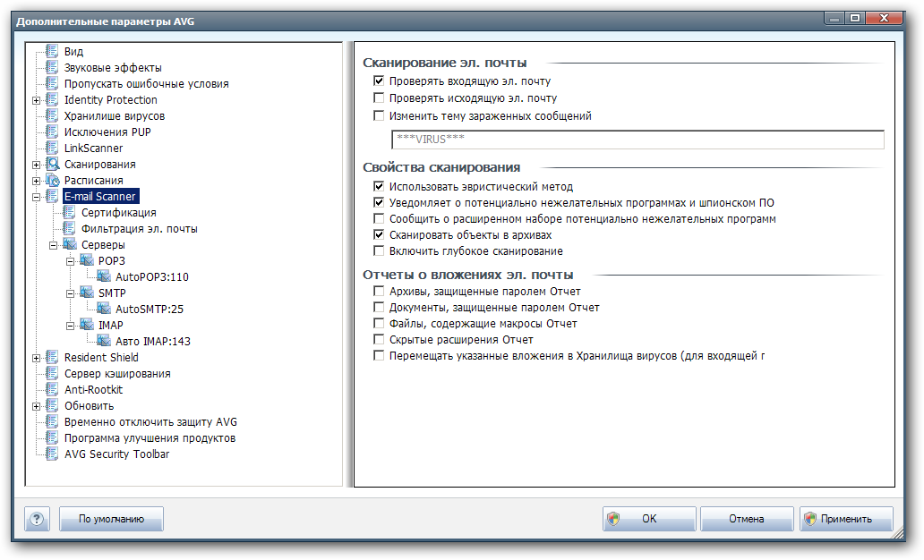
Task: Maximize the Дополнительные параметры AVG window
Action: (x=855, y=18)
